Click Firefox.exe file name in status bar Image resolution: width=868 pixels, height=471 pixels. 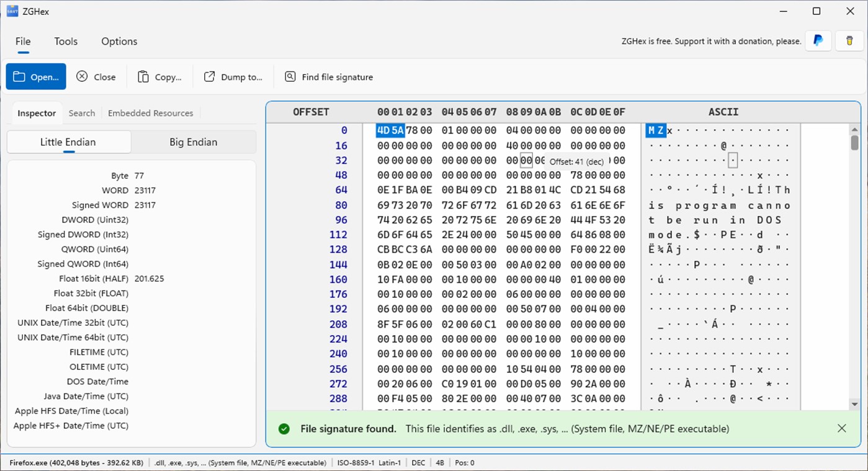(76, 462)
